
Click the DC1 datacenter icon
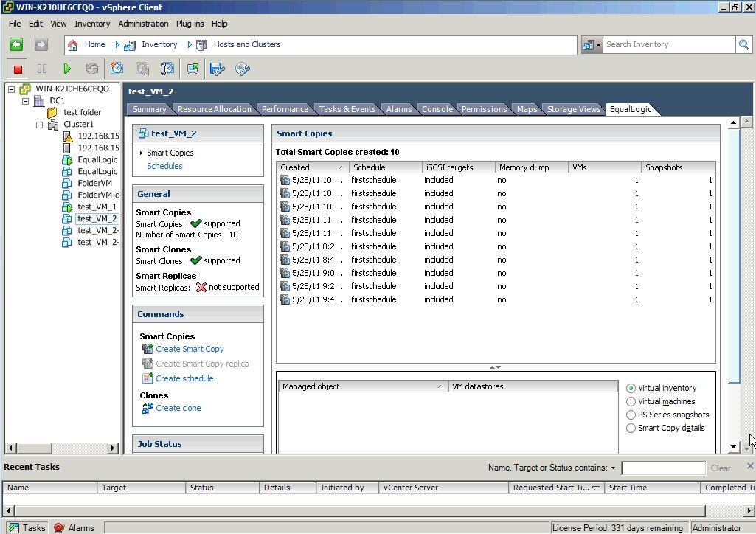(39, 101)
